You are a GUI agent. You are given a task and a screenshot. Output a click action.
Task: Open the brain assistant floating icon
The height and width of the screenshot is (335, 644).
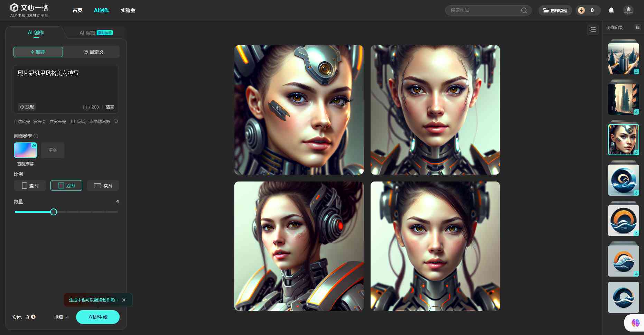click(x=635, y=323)
